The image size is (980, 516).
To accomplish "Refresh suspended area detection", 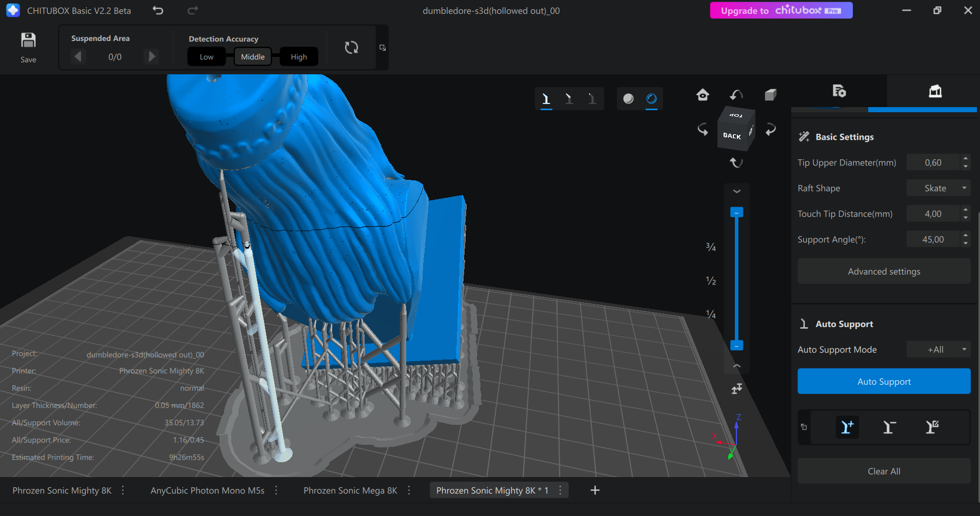I will tap(351, 48).
